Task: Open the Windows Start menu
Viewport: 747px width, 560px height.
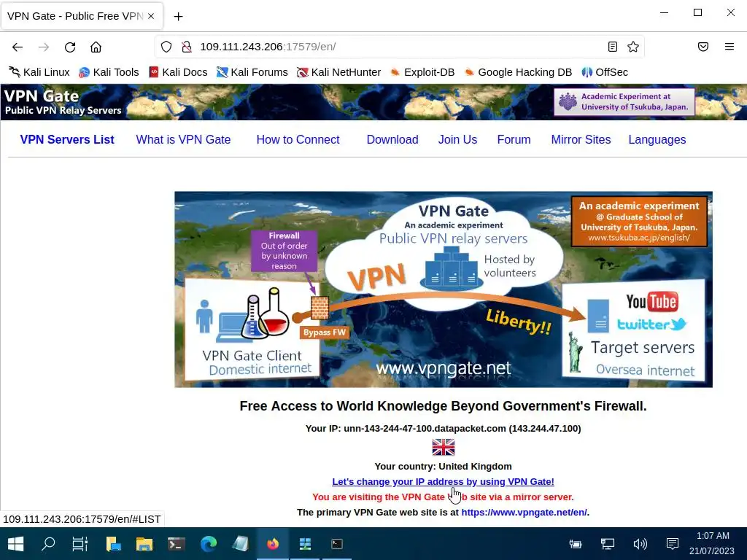Action: 16,544
